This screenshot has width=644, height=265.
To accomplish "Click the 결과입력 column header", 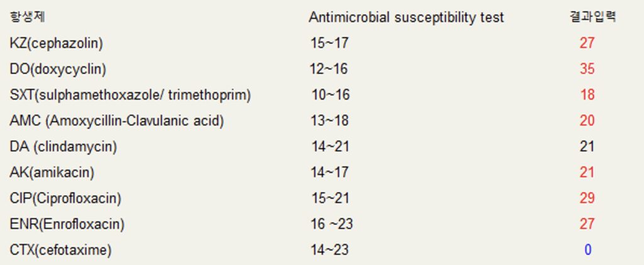I will coord(593,17).
